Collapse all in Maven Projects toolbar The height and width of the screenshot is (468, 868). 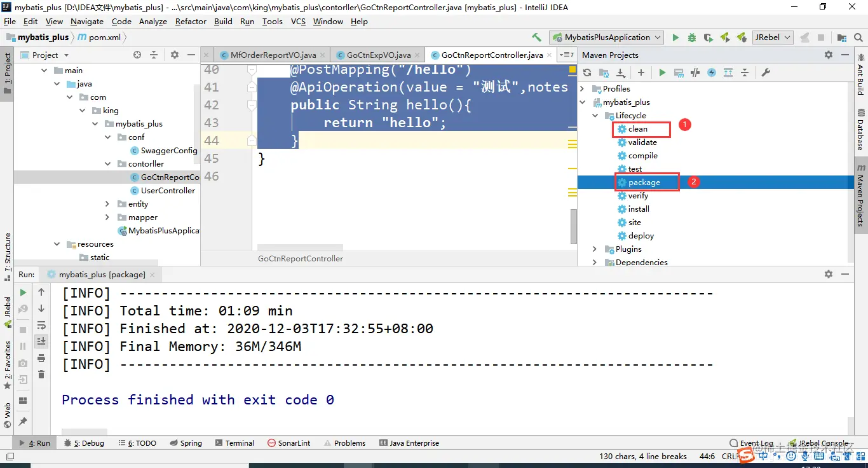[745, 72]
